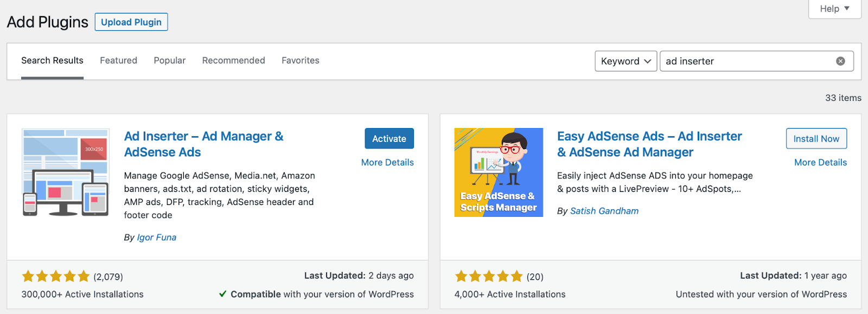Image resolution: width=868 pixels, height=314 pixels.
Task: Click the Ad Inserter plugin thumbnail
Action: click(66, 172)
